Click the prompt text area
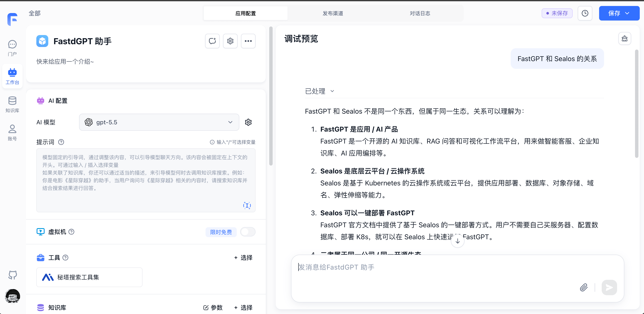This screenshot has height=314, width=644. coord(146,180)
